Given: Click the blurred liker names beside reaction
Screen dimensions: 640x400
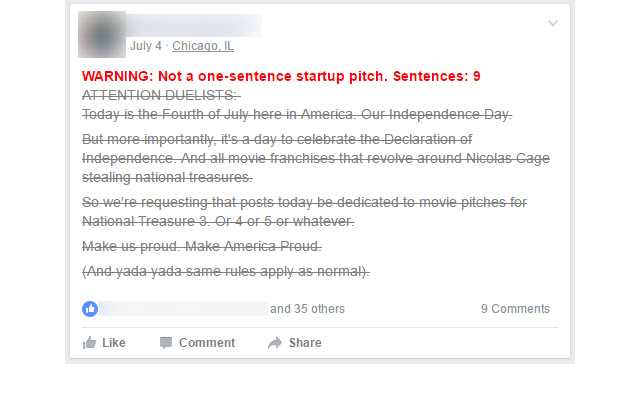Looking at the screenshot, I should (183, 309).
